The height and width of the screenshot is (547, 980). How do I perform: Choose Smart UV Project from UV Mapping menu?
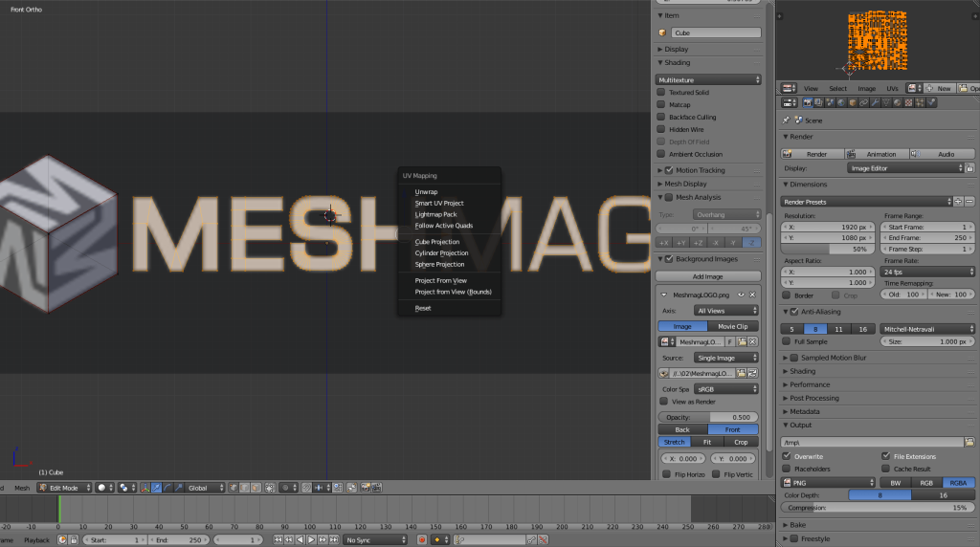[439, 203]
